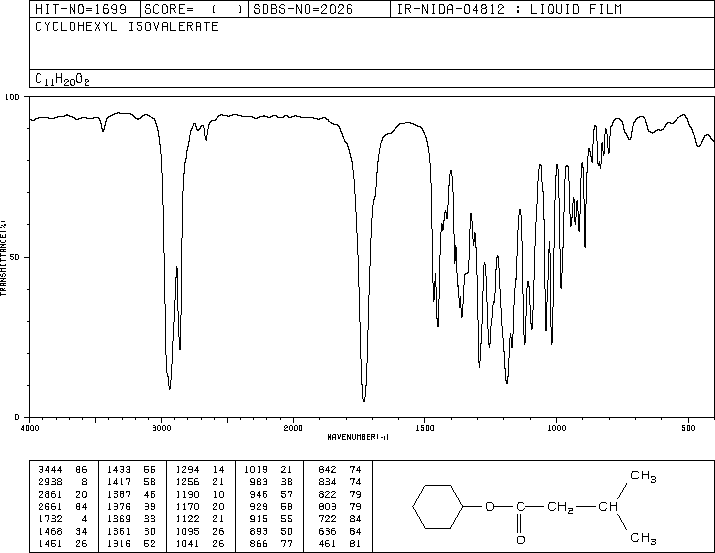Select the compound name CYCLOHEXYL ISOVALERATE
715x553 pixels.
coord(127,27)
